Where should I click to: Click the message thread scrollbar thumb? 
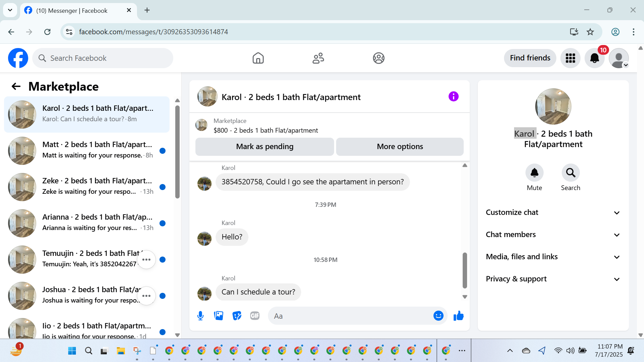coord(465,270)
